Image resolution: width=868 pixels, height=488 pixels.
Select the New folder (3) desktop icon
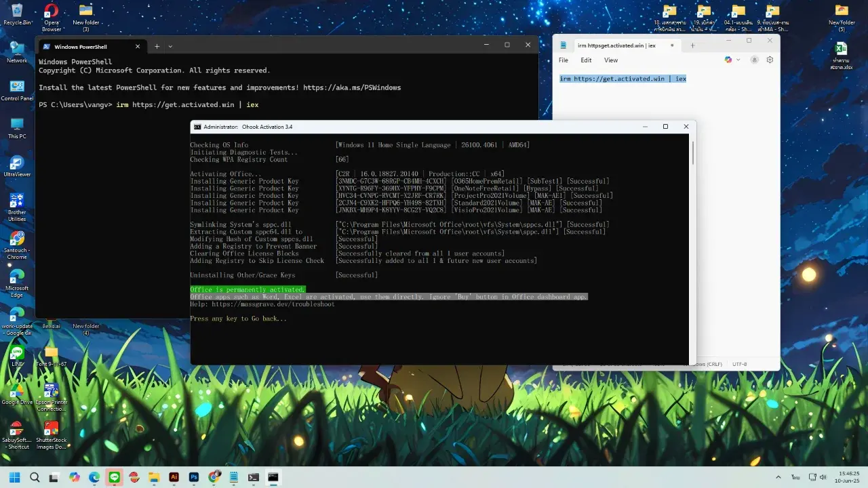point(86,18)
